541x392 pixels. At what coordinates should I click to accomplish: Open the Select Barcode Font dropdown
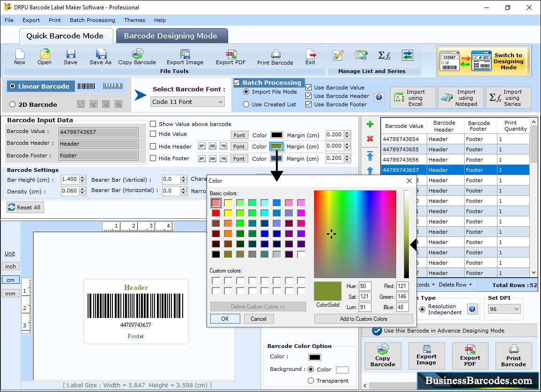188,102
